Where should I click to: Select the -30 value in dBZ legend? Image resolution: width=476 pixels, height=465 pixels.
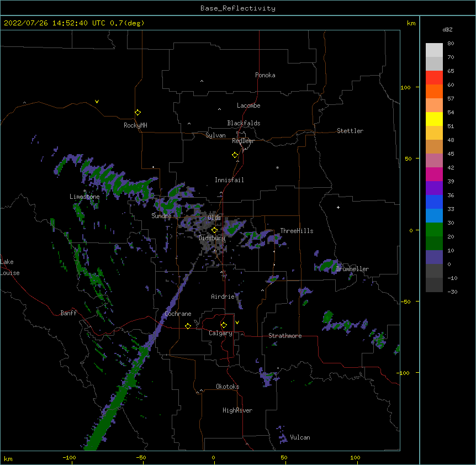(452, 292)
